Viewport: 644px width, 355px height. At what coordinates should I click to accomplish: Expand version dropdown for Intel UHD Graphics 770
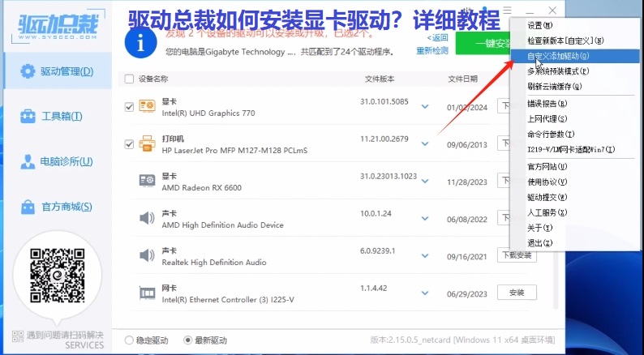(425, 107)
